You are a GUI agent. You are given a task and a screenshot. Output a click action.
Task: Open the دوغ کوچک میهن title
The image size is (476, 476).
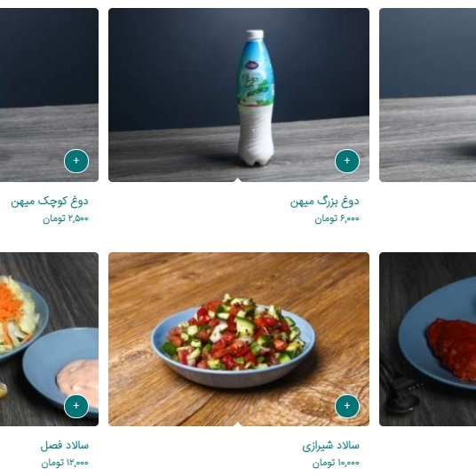click(x=50, y=202)
